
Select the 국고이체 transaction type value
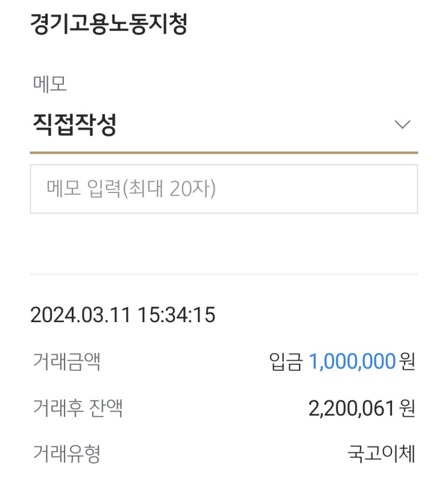[381, 454]
